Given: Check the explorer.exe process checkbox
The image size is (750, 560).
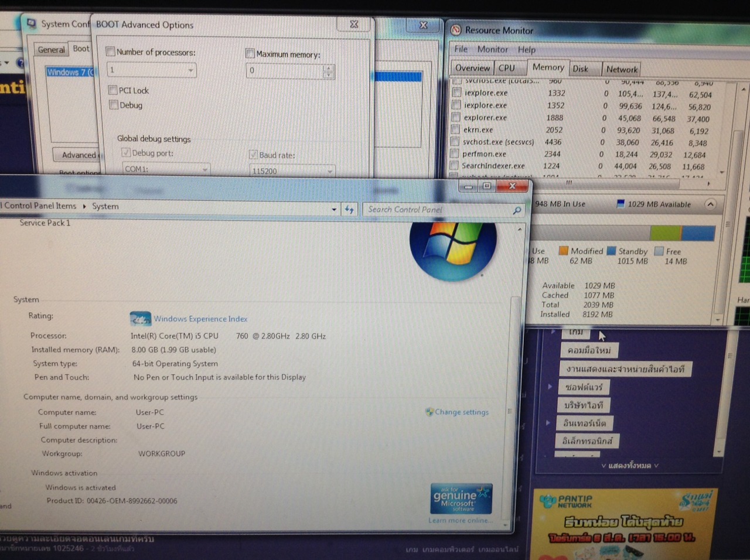Looking at the screenshot, I should tap(456, 117).
